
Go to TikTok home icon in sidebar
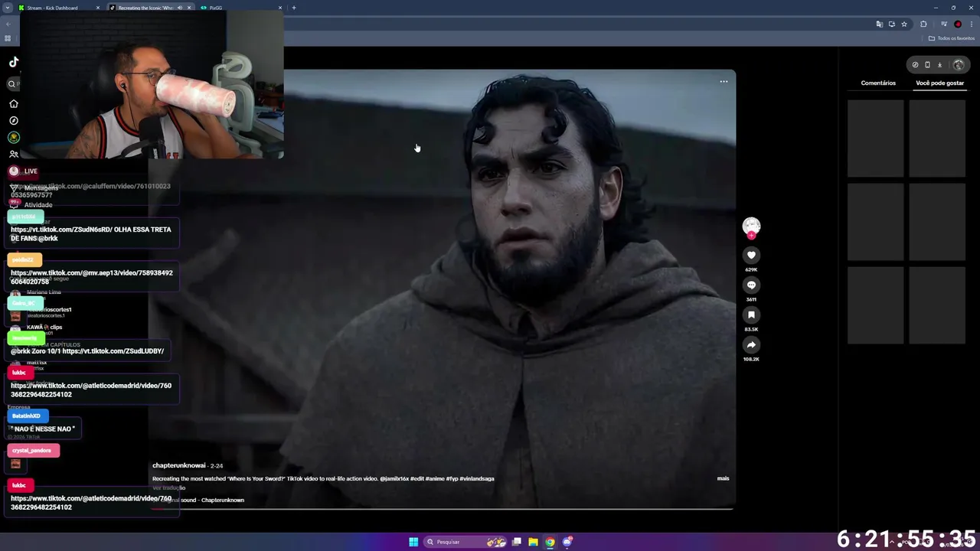(14, 103)
